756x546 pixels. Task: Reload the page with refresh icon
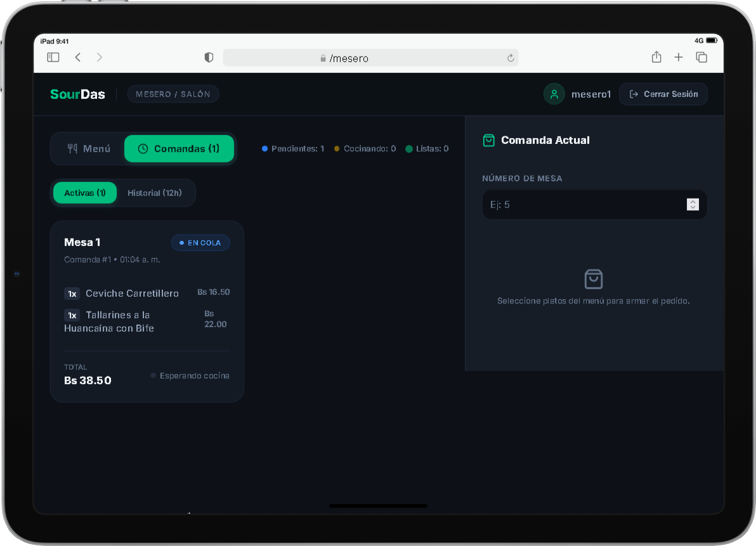(x=511, y=58)
